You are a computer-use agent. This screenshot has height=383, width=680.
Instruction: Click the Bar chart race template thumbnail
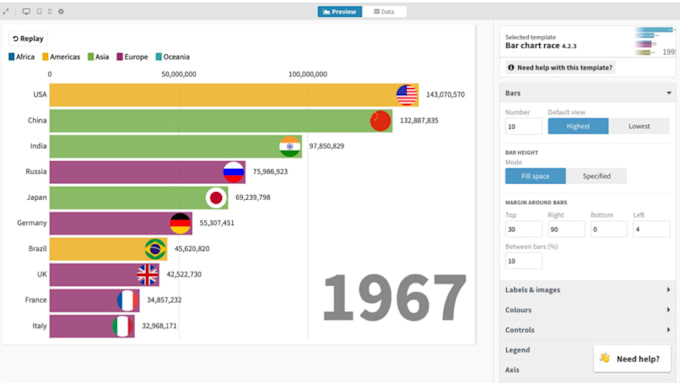click(655, 41)
